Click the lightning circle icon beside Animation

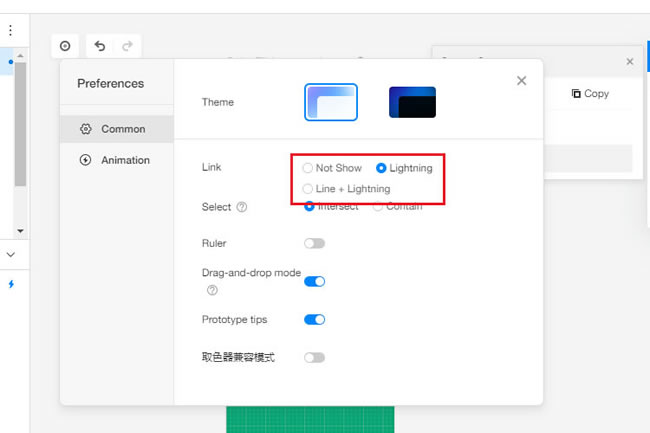point(85,160)
